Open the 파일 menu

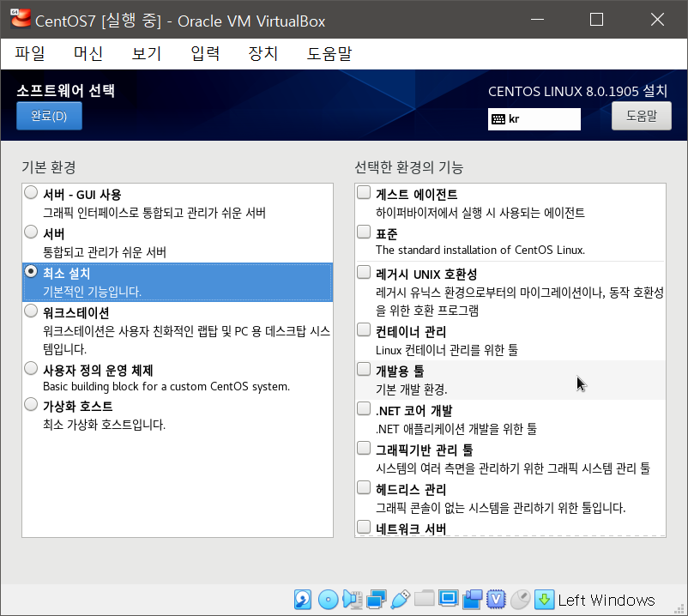click(30, 53)
